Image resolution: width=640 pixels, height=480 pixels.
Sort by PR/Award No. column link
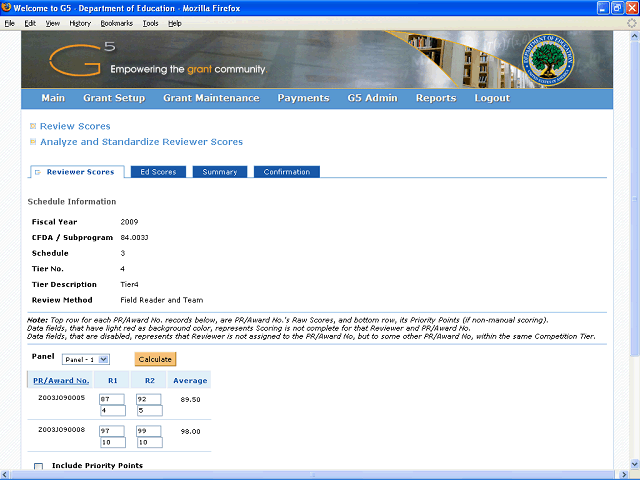tap(61, 380)
